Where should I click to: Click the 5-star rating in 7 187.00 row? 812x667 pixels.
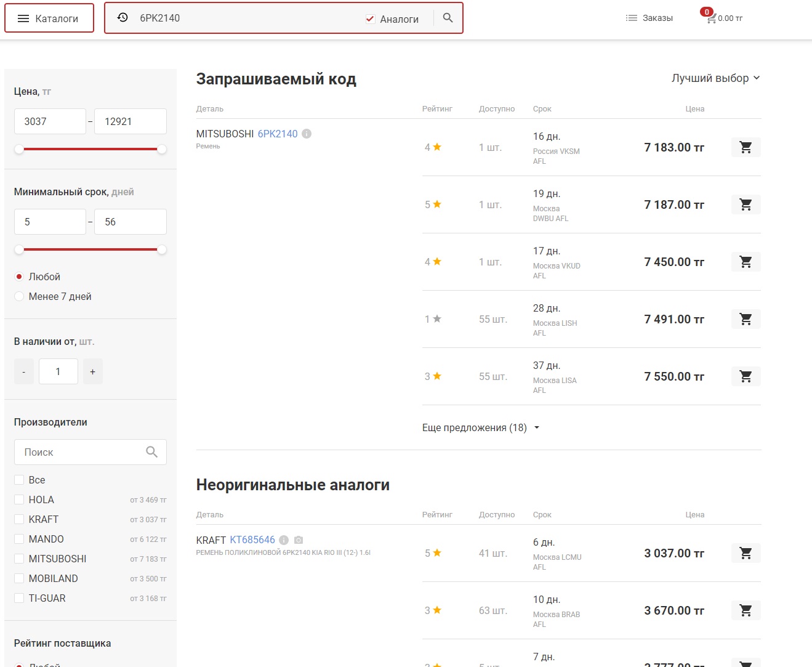[x=433, y=204]
